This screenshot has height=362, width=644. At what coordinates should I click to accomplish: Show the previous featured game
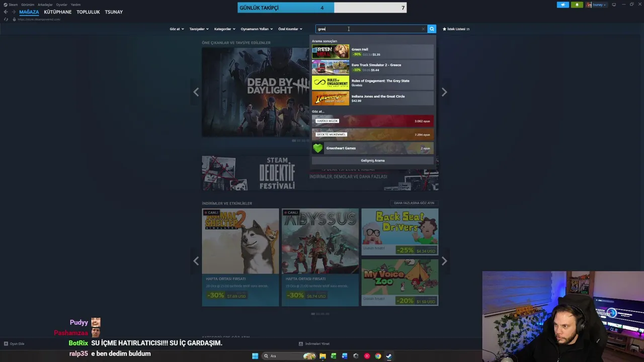196,92
